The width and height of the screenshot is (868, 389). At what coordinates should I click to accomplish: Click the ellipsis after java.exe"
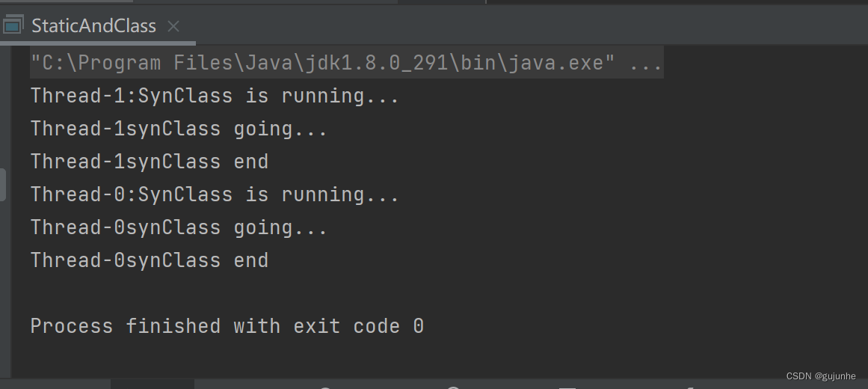(x=646, y=63)
